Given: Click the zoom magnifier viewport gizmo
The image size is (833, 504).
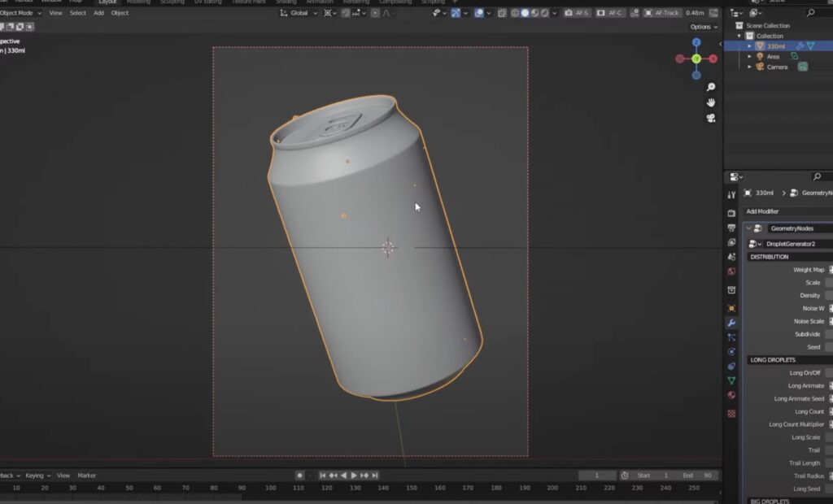Looking at the screenshot, I should click(711, 87).
